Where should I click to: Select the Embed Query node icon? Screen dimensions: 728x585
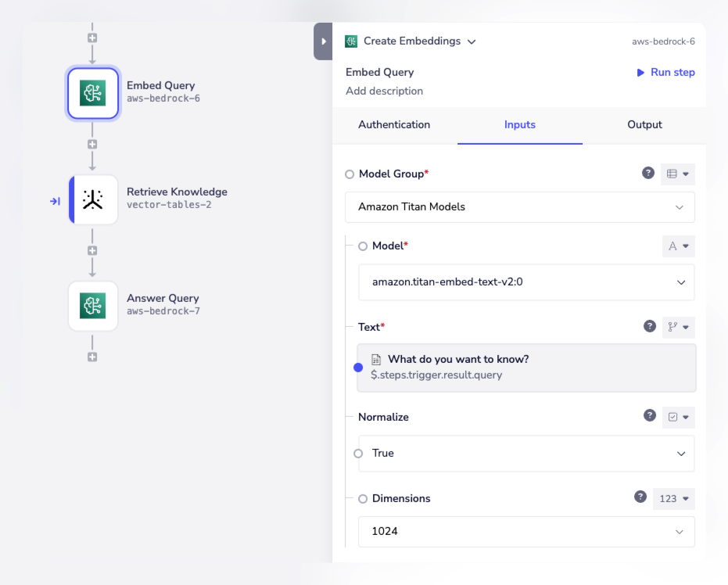coord(93,93)
